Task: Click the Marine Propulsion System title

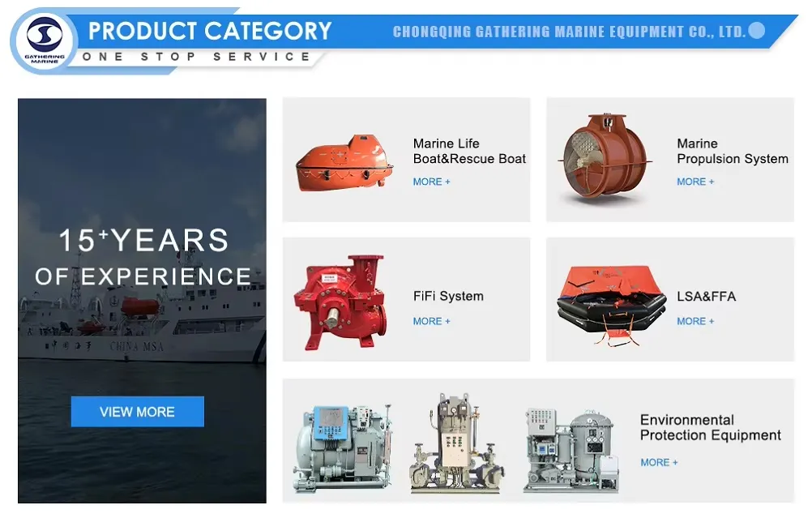Action: pyautogui.click(x=732, y=152)
